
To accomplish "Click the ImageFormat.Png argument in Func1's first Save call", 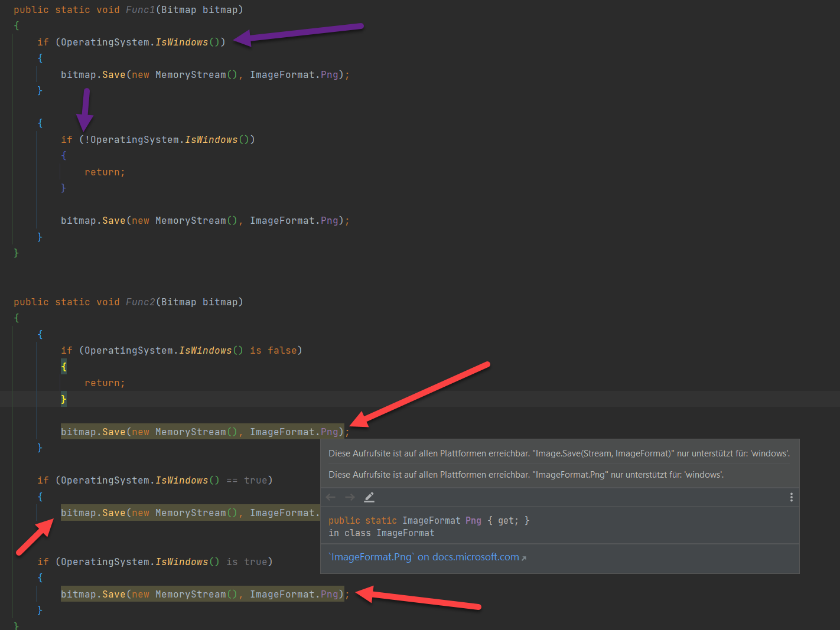I will click(x=295, y=74).
